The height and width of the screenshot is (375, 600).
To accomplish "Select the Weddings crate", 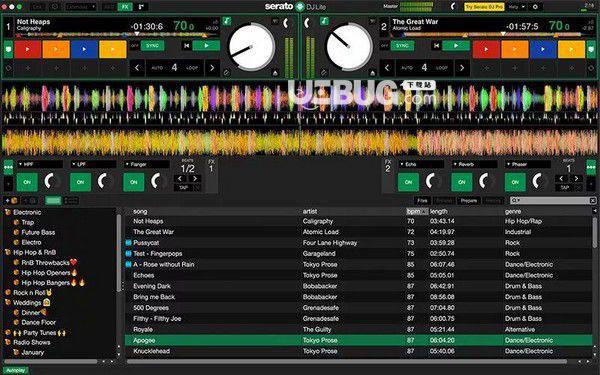I will [x=27, y=303].
